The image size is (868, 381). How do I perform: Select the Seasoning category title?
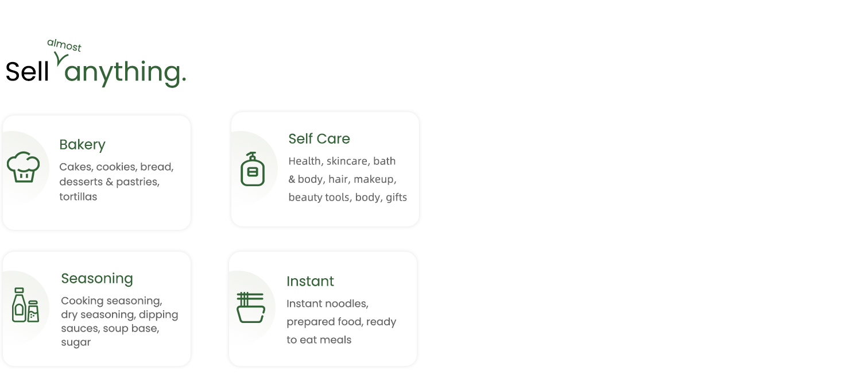click(x=97, y=279)
